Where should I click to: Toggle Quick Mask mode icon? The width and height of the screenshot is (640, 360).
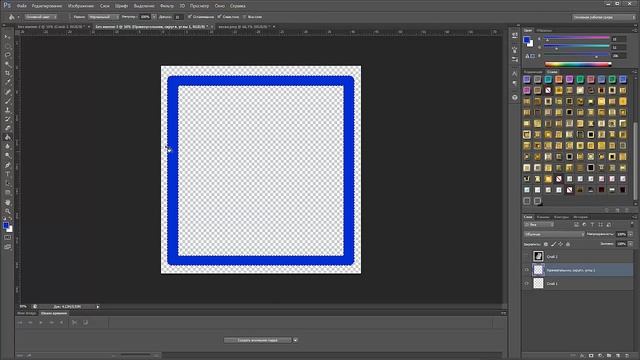pos(7,238)
